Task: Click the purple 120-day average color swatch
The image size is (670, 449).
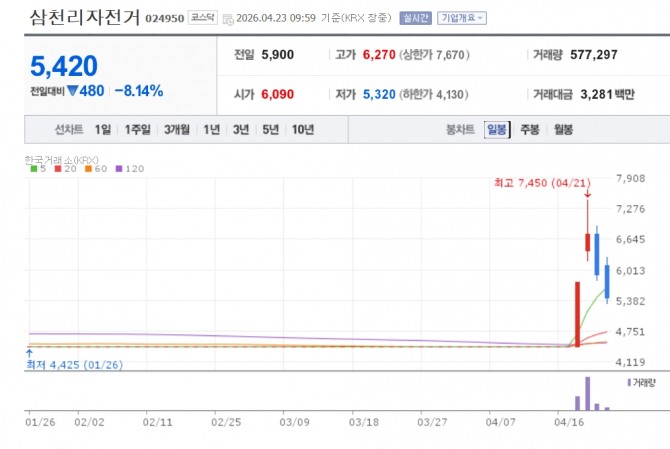Action: click(120, 169)
